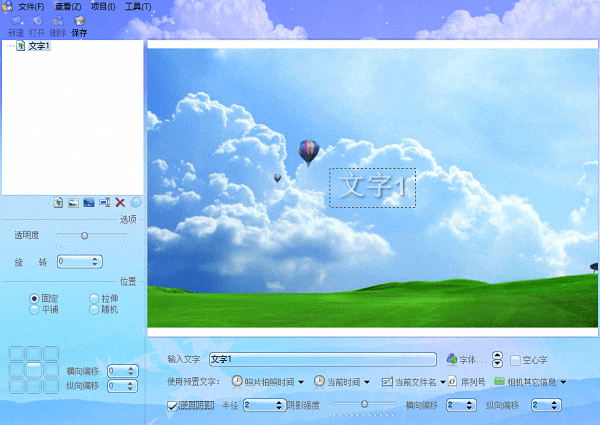Open the Tools (工具) menu
The height and width of the screenshot is (425, 600).
click(x=138, y=7)
